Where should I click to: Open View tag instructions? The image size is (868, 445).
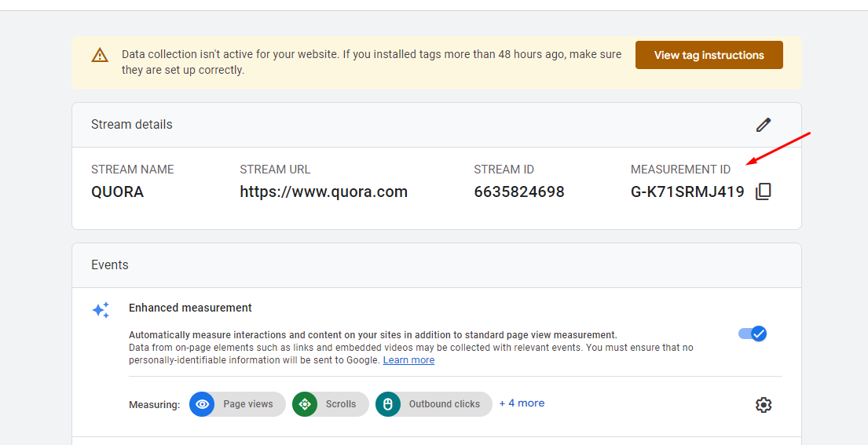(x=709, y=55)
